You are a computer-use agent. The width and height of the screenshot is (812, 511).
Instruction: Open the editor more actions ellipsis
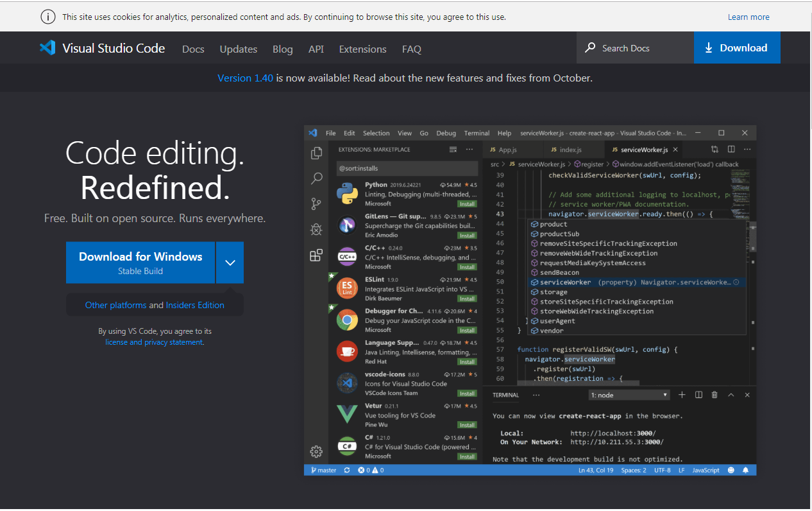click(x=746, y=149)
